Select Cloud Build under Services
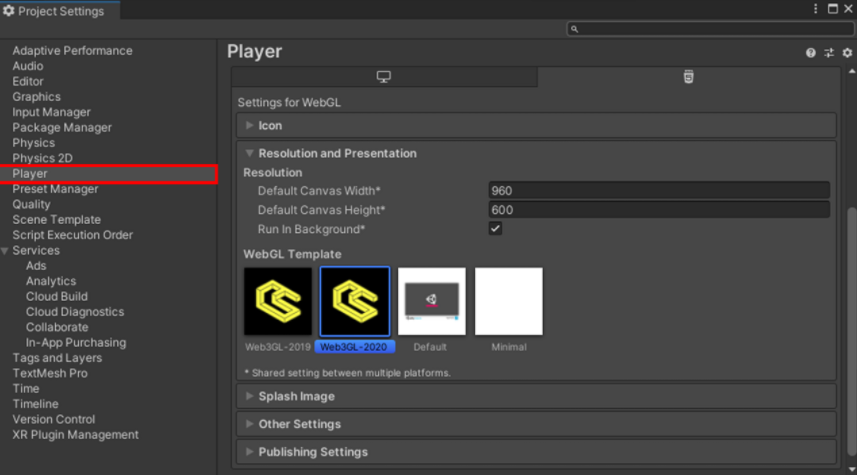Viewport: 857px width, 475px height. (x=56, y=296)
